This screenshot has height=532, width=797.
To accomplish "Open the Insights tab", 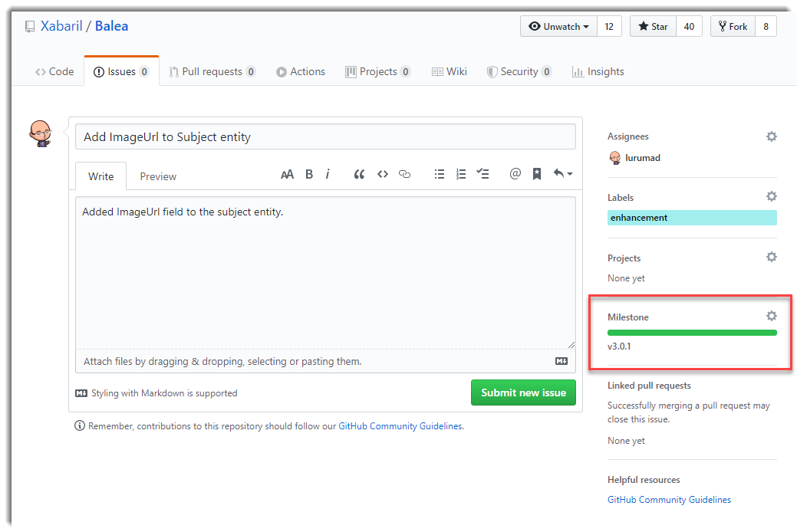I will tap(598, 71).
